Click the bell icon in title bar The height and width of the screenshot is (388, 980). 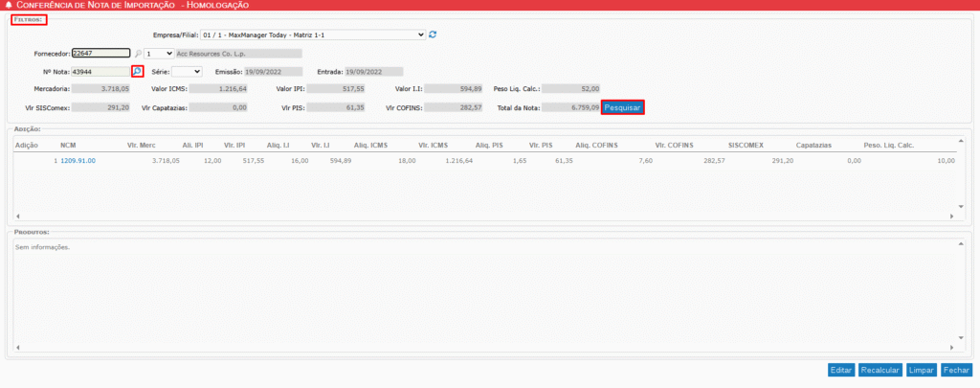click(x=9, y=6)
